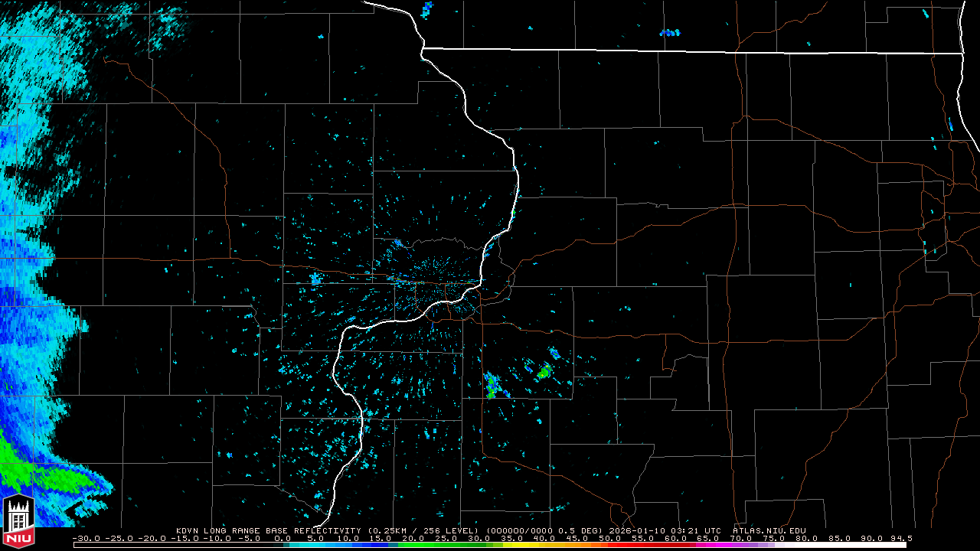Click the -15.0 value on the reflectivity scale

(186, 538)
